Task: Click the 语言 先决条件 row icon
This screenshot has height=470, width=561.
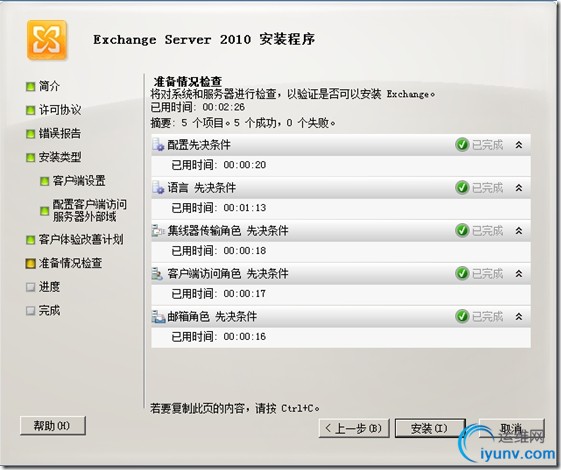Action: [158, 188]
